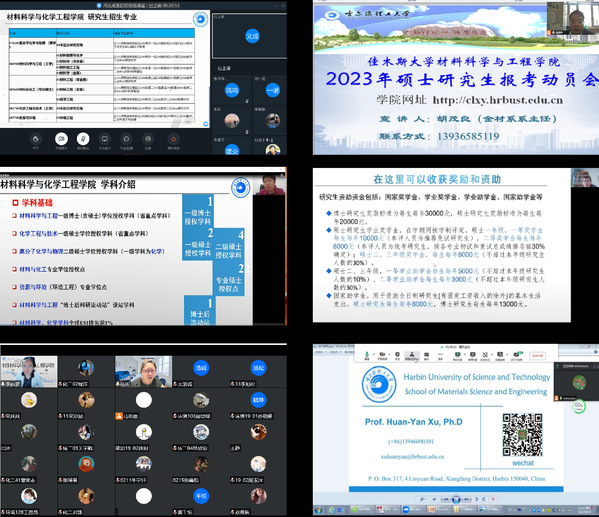Select the woman-with-glasses video tile in participant grid
Screen dimensions: 599x517
[x=143, y=371]
